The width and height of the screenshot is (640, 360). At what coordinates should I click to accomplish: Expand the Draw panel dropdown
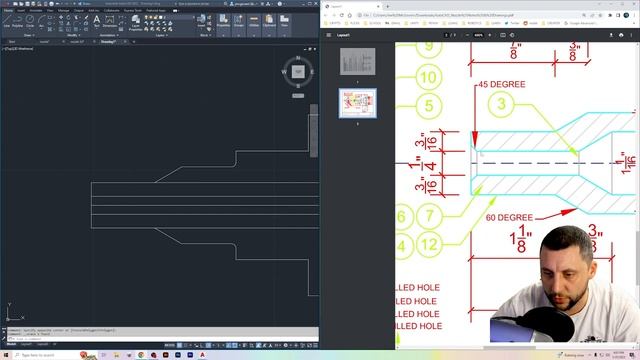click(28, 35)
